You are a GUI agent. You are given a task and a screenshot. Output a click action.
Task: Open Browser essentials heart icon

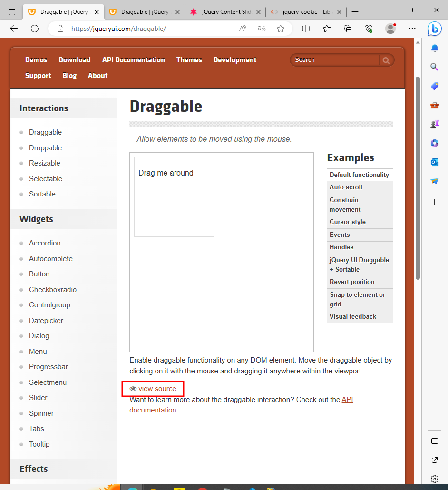pyautogui.click(x=369, y=29)
